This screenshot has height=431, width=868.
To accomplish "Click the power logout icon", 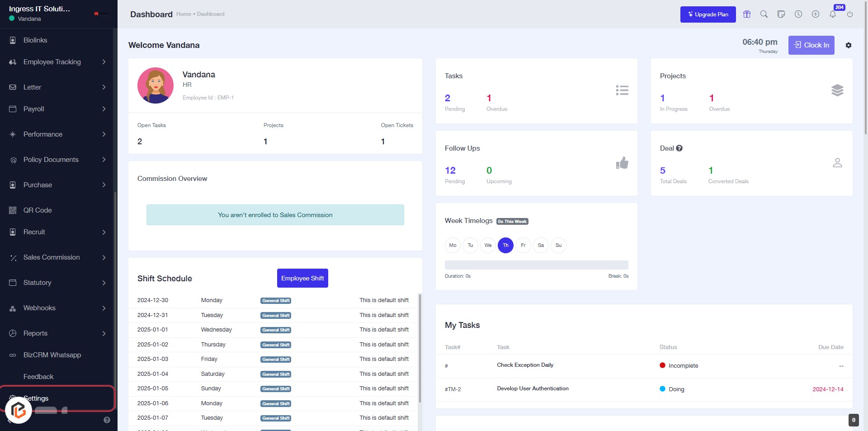I will tap(850, 14).
